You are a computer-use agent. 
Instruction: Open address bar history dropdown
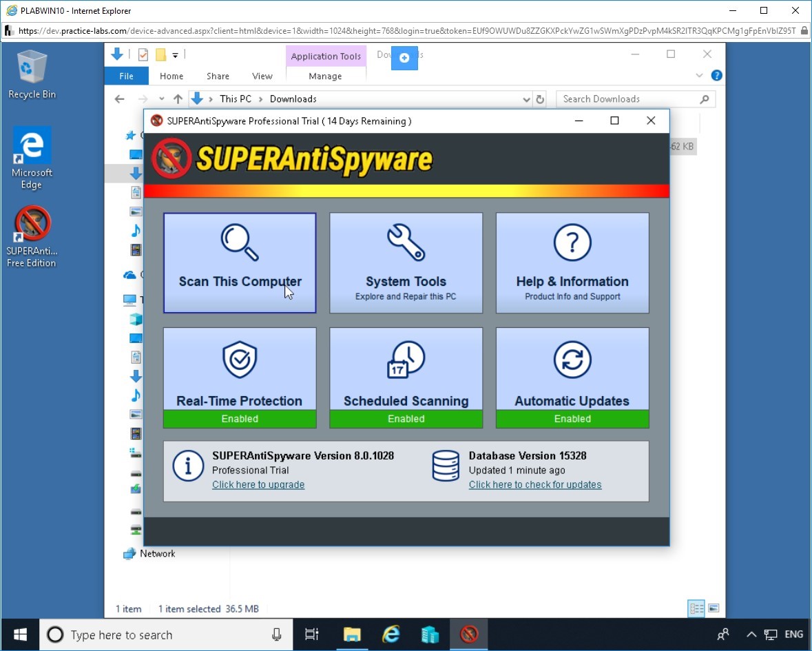[x=526, y=99]
